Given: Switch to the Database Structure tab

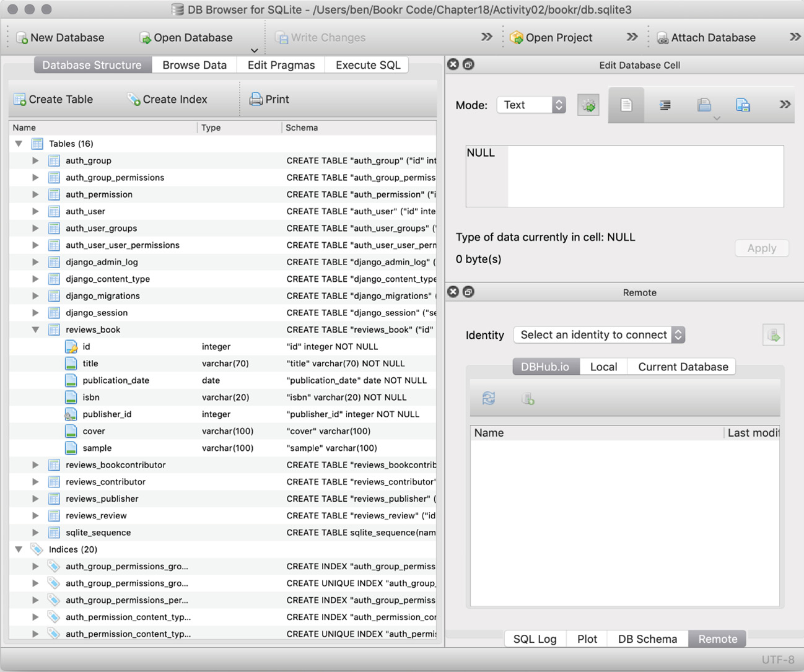Looking at the screenshot, I should pos(92,65).
